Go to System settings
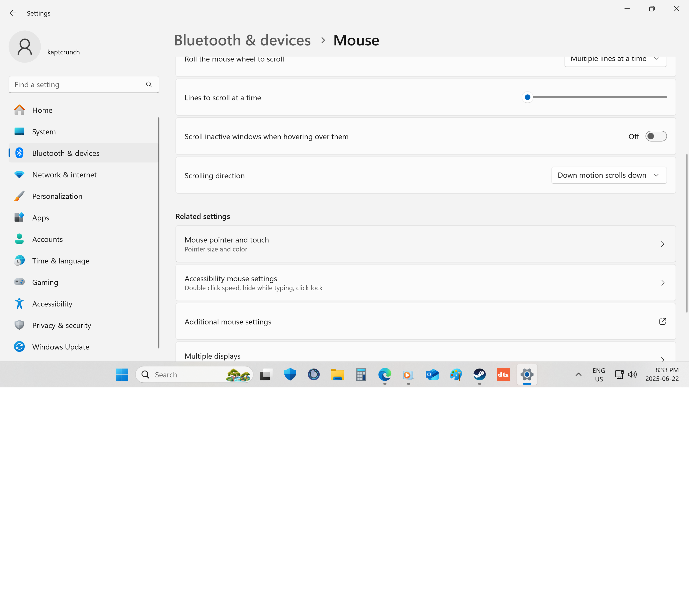The width and height of the screenshot is (689, 616). click(x=83, y=132)
